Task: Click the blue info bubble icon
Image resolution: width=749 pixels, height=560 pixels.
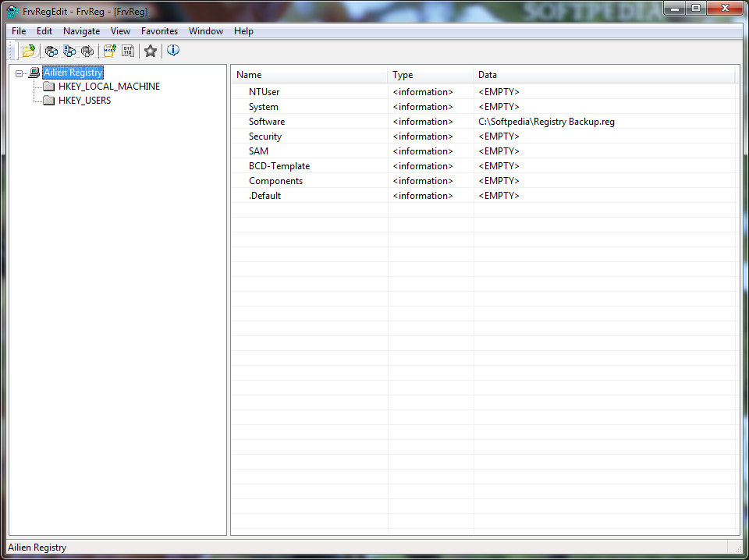Action: [173, 50]
